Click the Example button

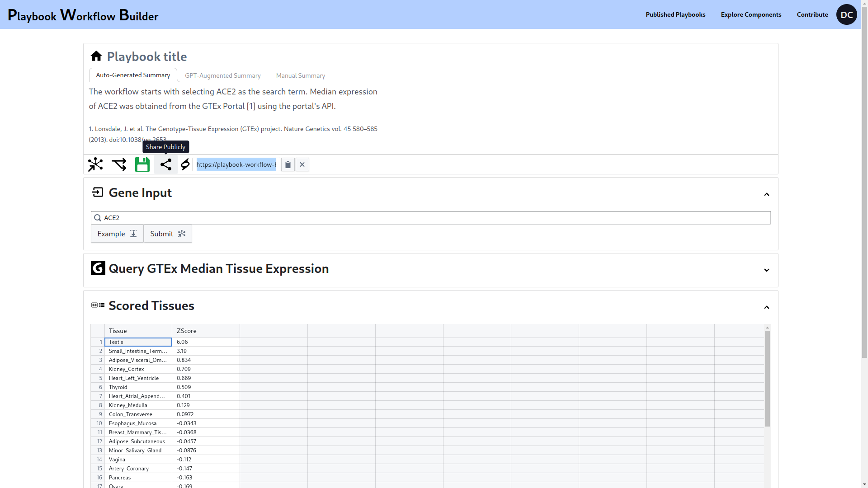point(117,234)
